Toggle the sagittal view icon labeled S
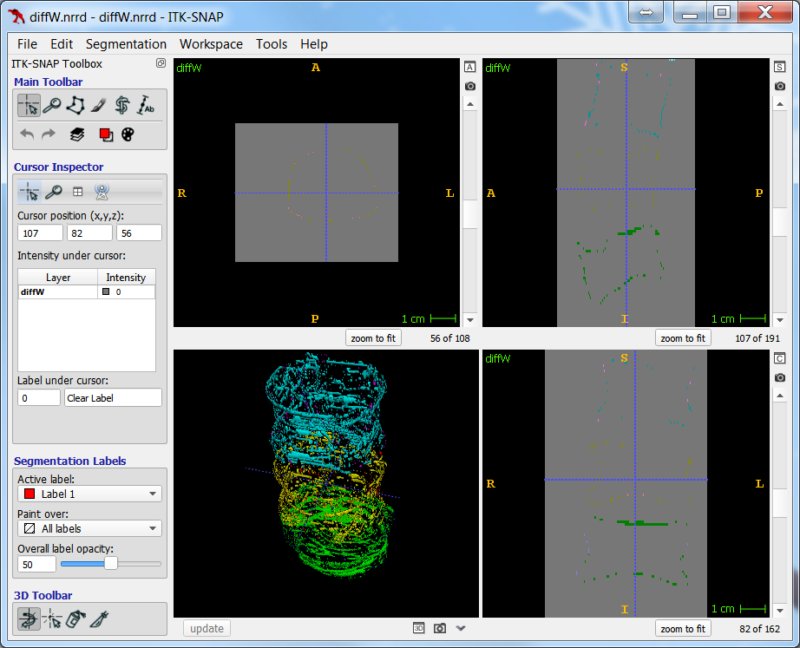Viewport: 800px width, 648px height. click(x=780, y=66)
